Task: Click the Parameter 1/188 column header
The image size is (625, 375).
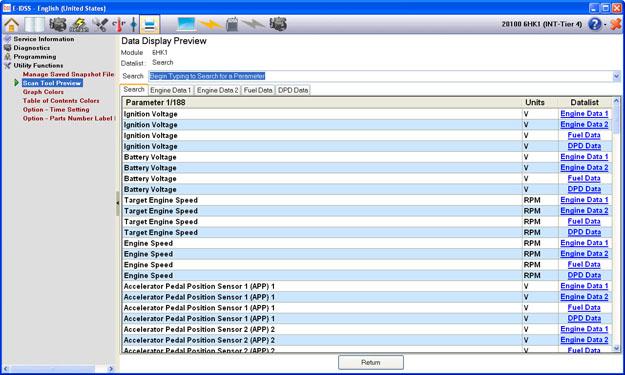Action: click(322, 102)
